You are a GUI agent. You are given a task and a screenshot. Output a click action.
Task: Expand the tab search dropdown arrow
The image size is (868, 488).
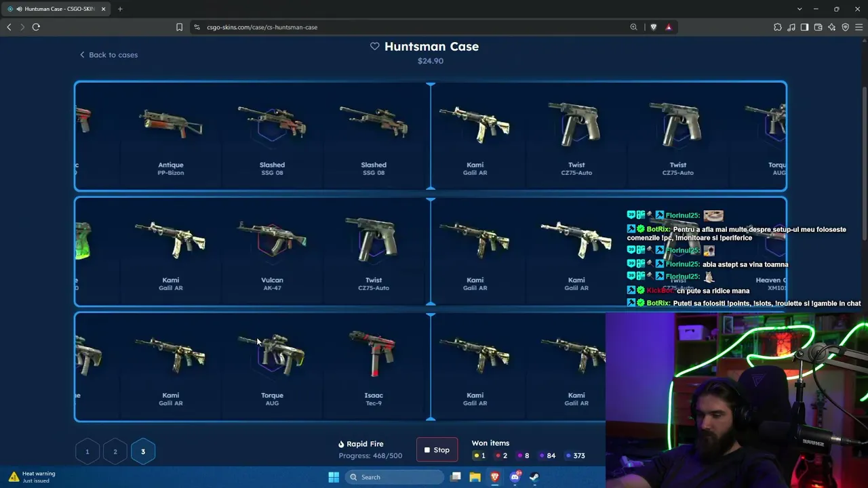pyautogui.click(x=800, y=9)
